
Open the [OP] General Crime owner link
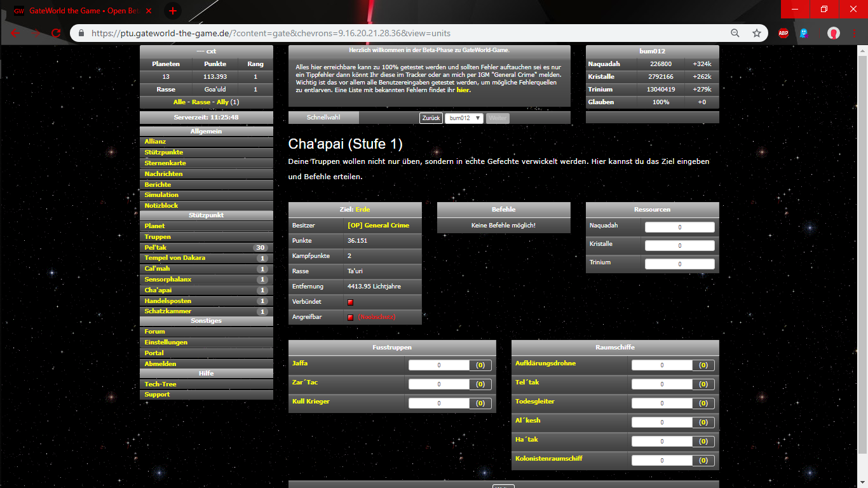(x=378, y=226)
